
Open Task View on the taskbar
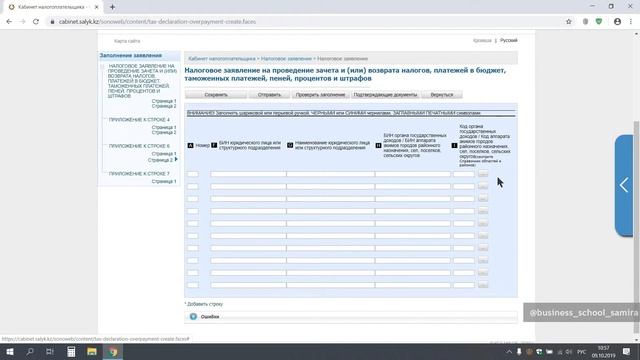tap(50, 351)
